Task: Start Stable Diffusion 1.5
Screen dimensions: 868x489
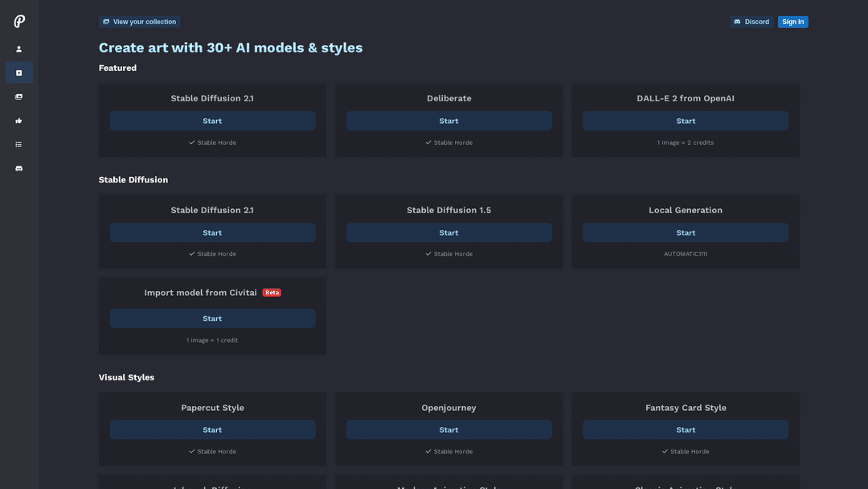Action: coord(449,232)
